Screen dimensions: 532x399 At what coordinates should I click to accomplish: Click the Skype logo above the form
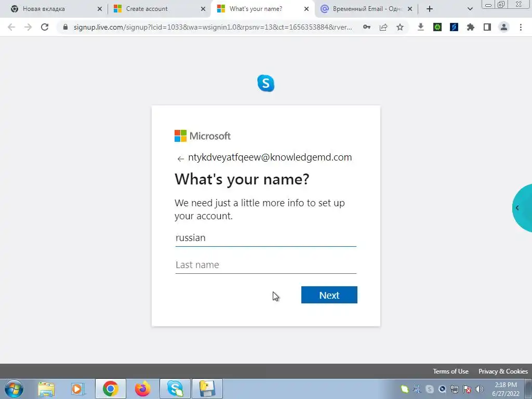click(265, 83)
